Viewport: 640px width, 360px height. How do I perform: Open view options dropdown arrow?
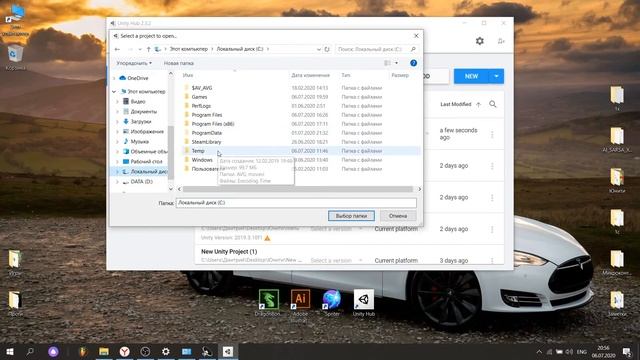pos(396,63)
